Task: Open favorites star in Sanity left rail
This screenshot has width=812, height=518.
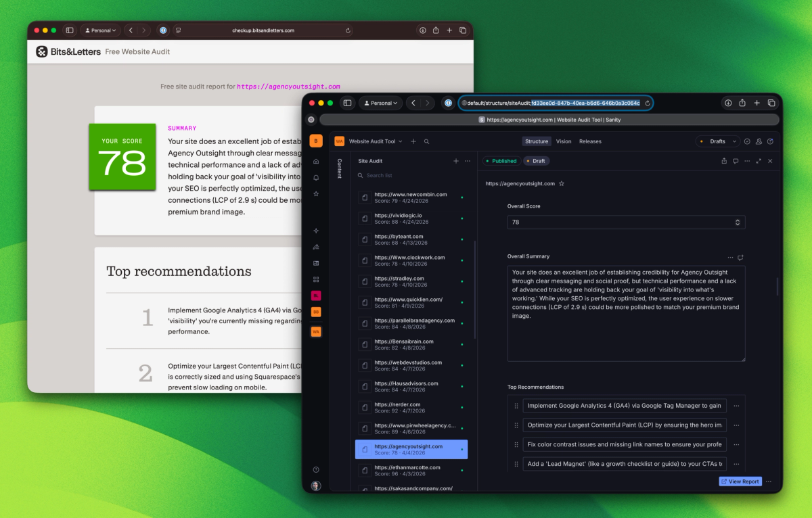Action: coord(316,193)
